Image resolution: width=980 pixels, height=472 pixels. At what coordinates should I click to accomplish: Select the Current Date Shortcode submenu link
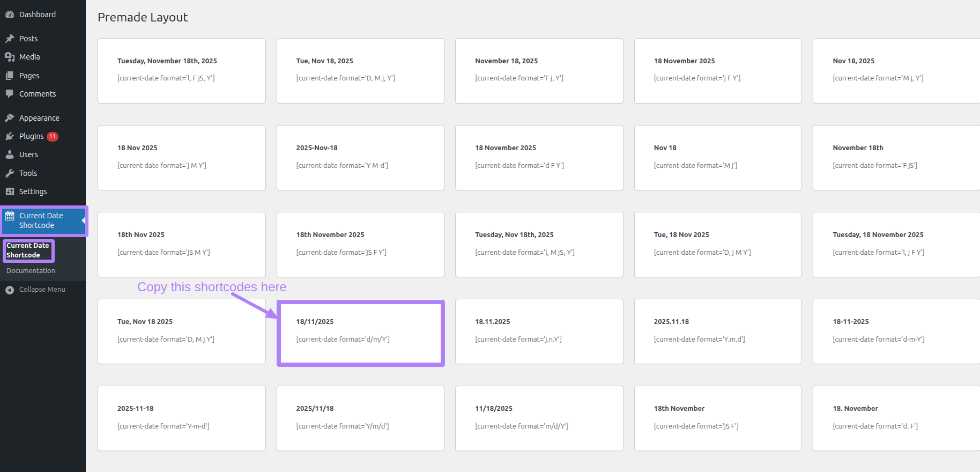[28, 250]
